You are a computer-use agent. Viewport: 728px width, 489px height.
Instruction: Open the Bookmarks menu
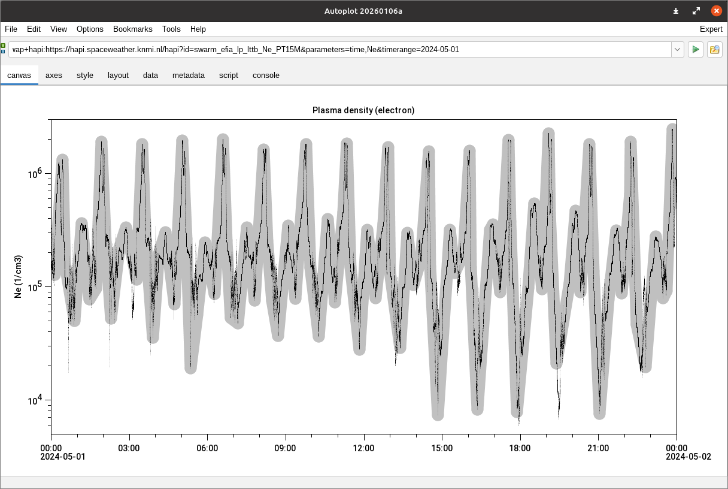132,30
